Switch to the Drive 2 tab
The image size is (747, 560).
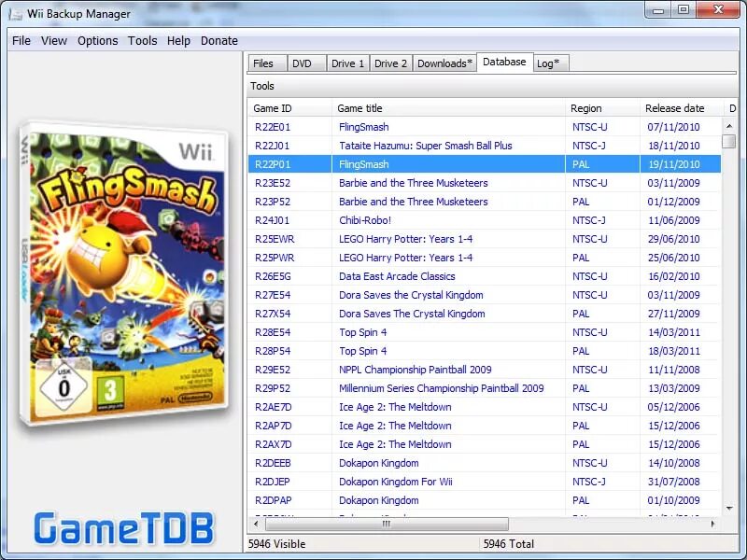pos(390,63)
